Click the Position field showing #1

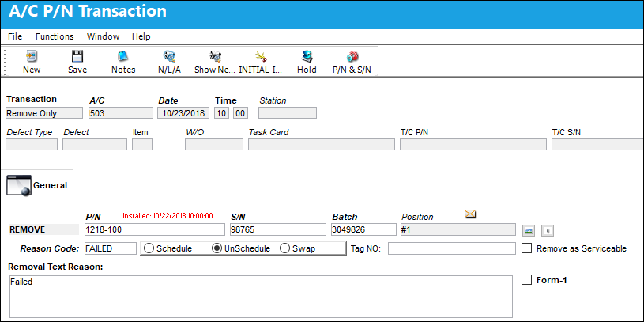(458, 229)
